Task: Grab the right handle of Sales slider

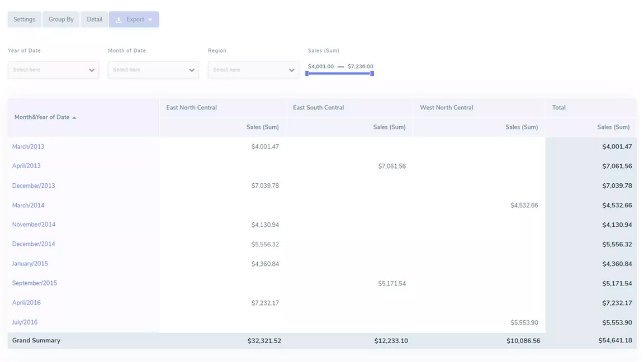Action: 372,73
